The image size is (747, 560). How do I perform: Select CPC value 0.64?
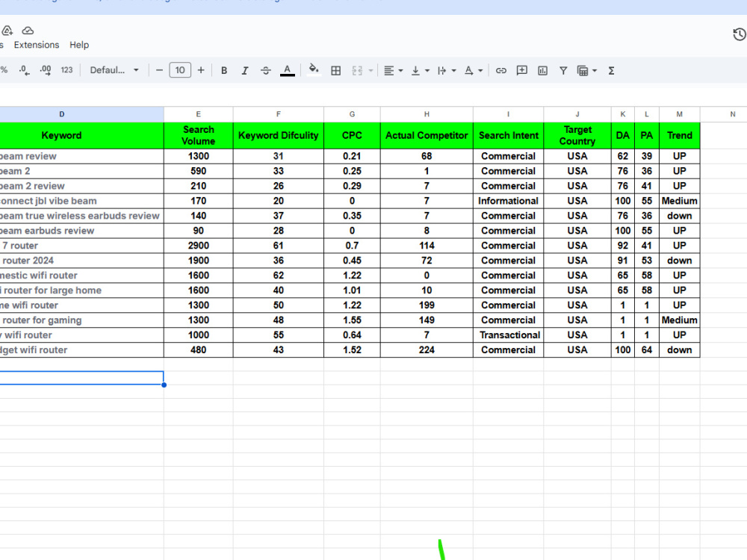point(352,335)
